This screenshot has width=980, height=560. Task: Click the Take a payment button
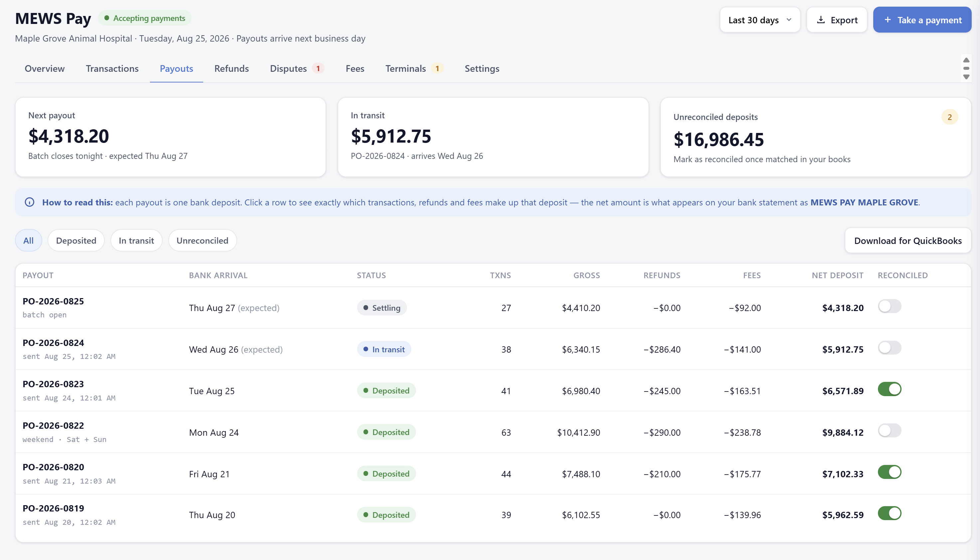[922, 20]
